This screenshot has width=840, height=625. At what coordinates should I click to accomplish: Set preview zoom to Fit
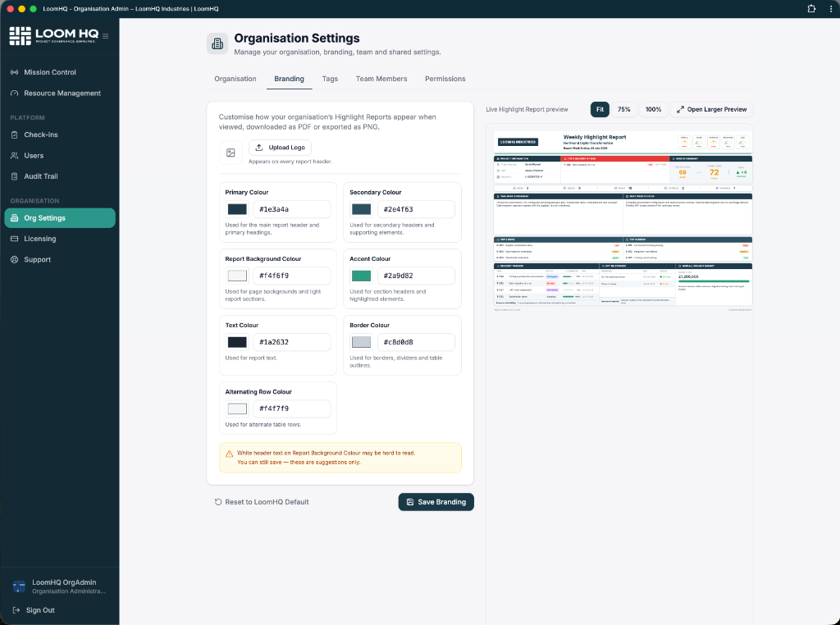[600, 109]
